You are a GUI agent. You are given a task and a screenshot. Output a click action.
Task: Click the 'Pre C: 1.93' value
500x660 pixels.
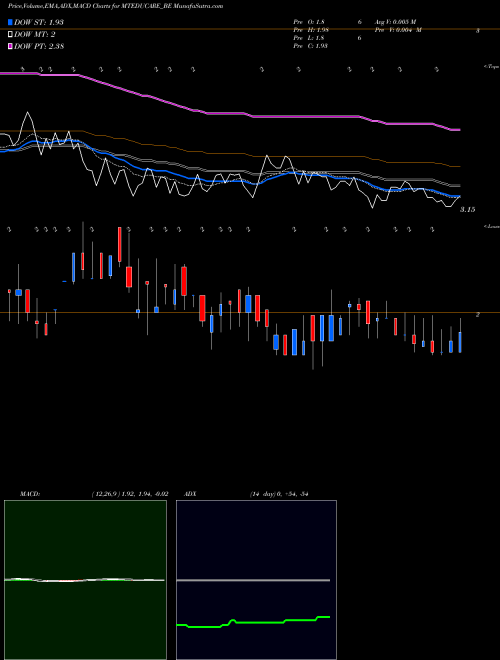[311, 46]
